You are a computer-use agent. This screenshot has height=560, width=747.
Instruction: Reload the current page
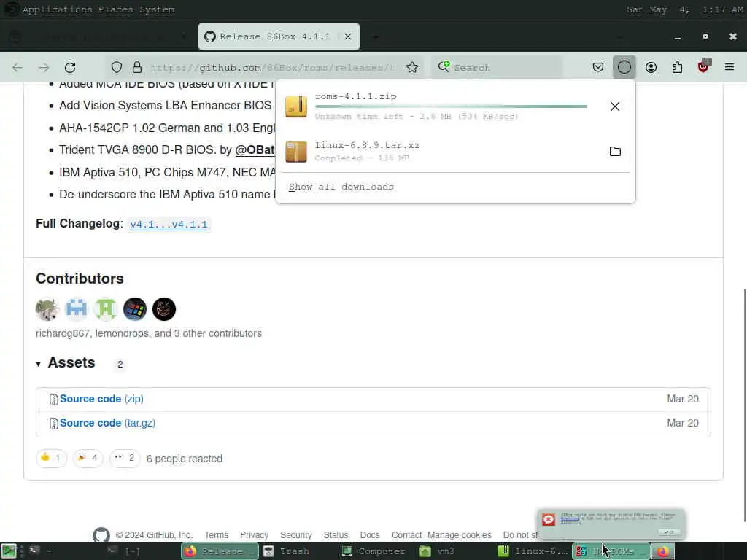(70, 68)
